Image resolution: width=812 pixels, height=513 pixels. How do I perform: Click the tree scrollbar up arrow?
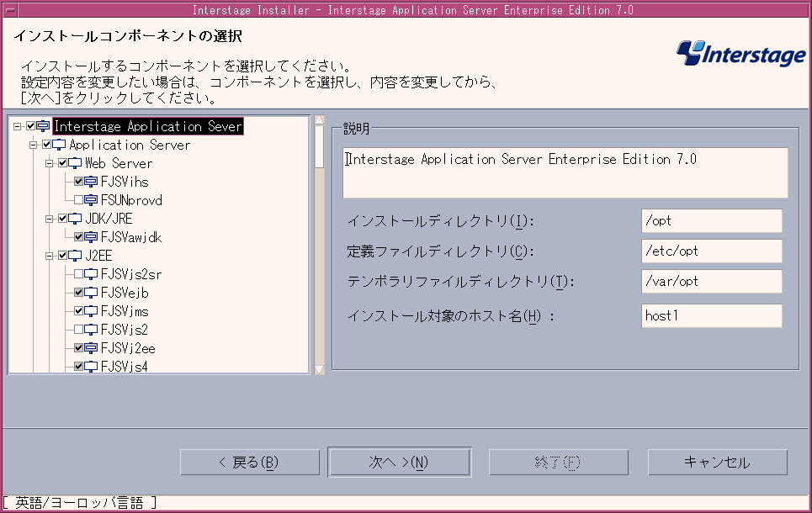pos(320,120)
